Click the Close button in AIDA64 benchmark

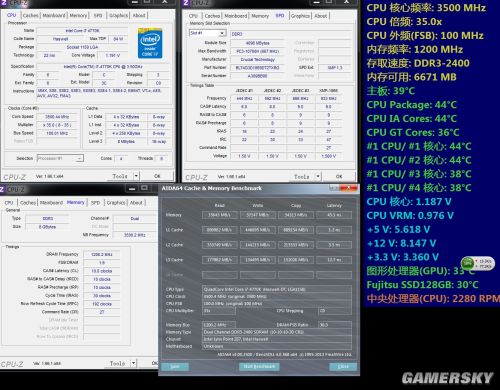click(x=343, y=367)
